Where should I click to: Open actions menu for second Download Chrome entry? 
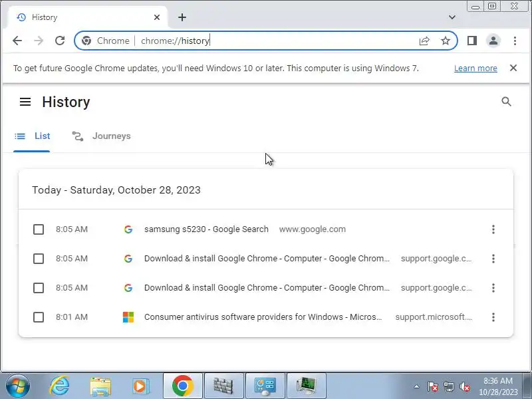coord(493,288)
